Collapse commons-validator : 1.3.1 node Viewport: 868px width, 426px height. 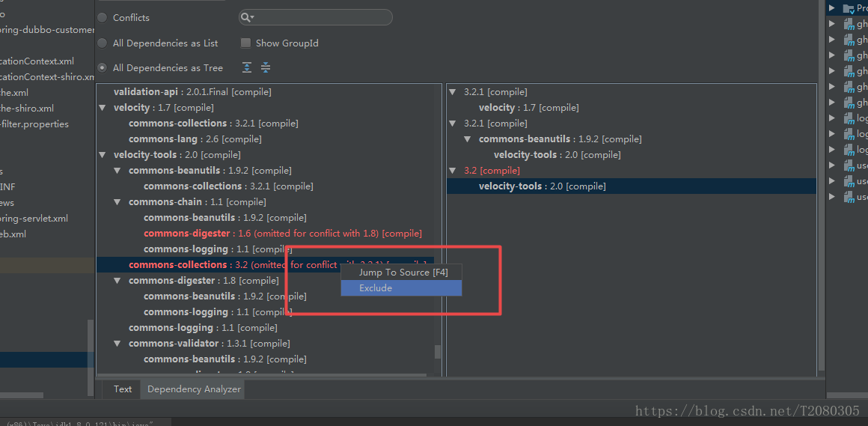[117, 344]
